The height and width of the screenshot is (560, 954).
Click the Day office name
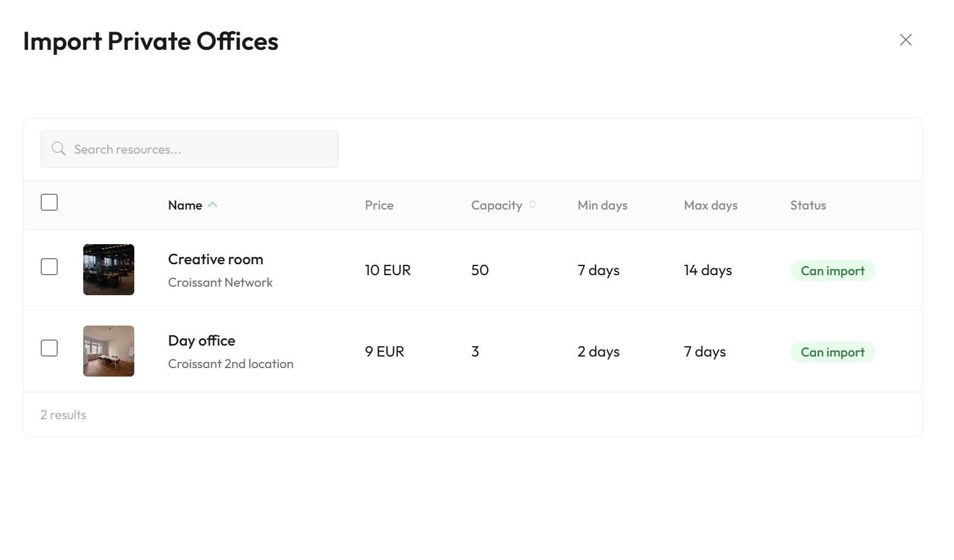pos(202,341)
